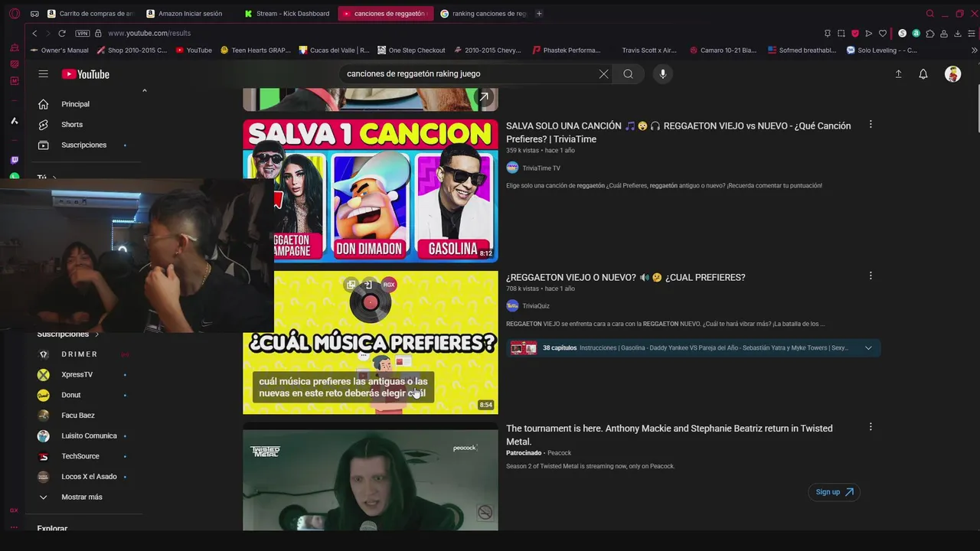Open options menu for REGGAETON VIEJO O NUEVO

[x=870, y=276]
